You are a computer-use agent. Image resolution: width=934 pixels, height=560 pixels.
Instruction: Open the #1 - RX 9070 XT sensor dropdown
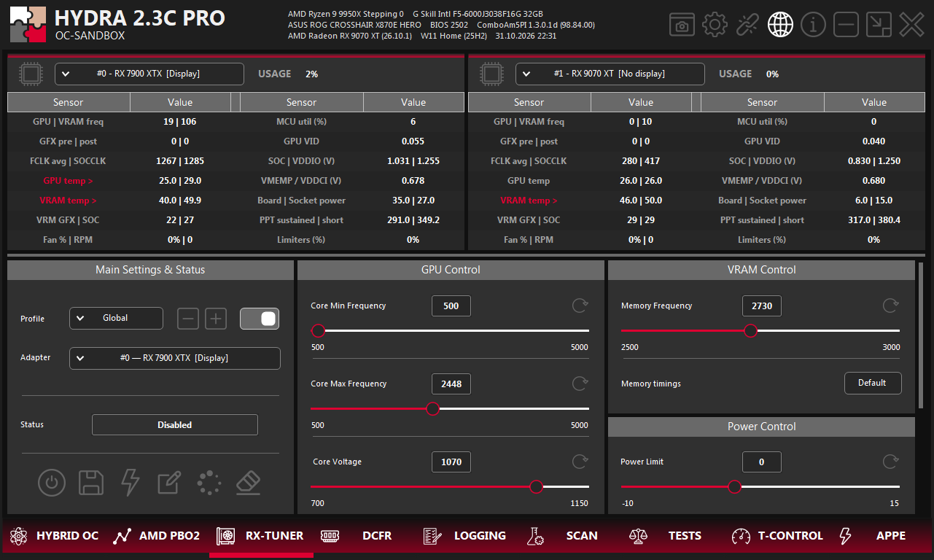[610, 74]
